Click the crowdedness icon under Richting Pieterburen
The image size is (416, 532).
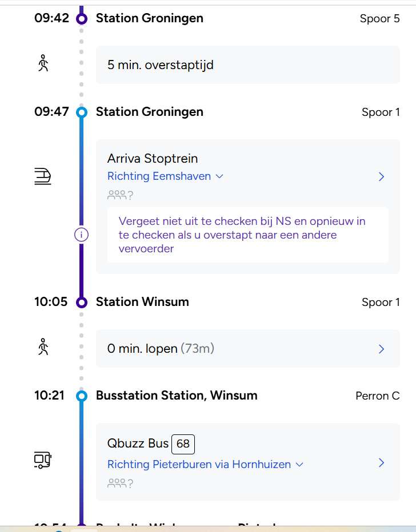coord(120,483)
